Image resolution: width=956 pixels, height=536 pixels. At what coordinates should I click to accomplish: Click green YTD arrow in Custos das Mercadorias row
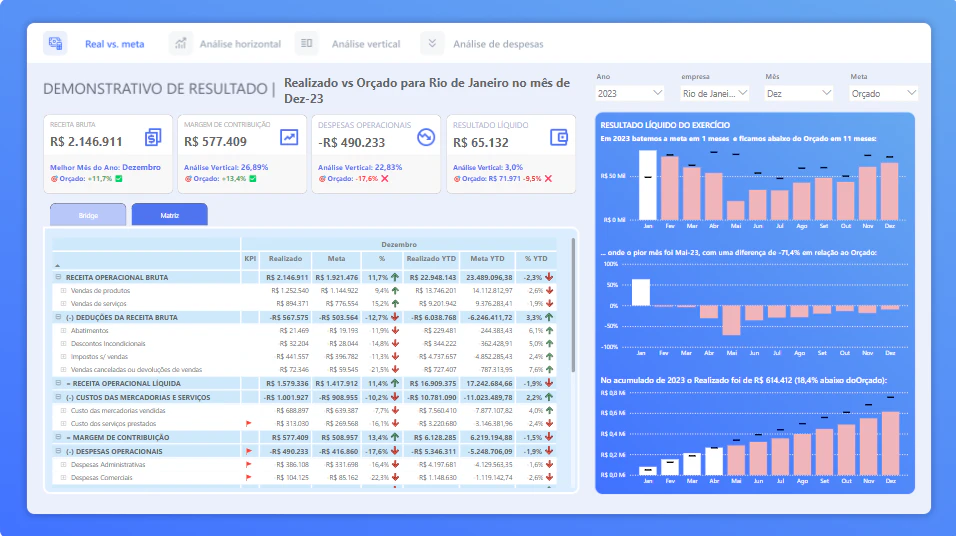click(549, 397)
